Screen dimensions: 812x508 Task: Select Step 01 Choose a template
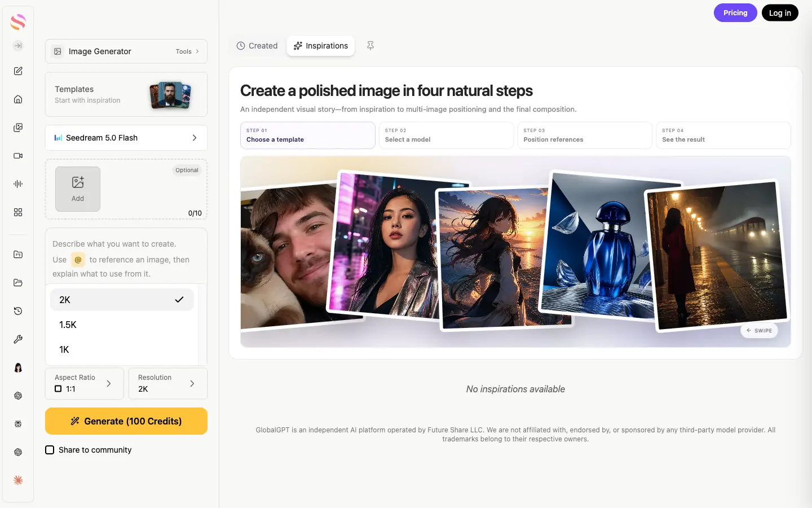(x=308, y=135)
